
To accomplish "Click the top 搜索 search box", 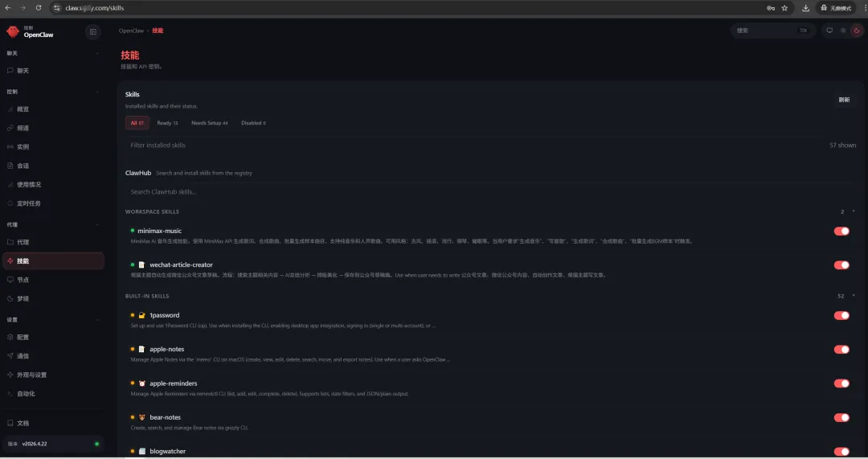I will pos(773,31).
